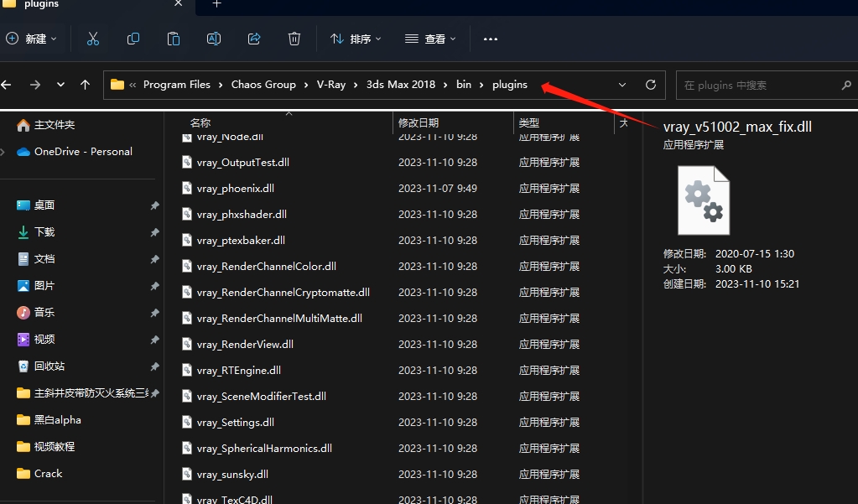Click the Cut scissors icon
The height and width of the screenshot is (504, 858).
(93, 39)
